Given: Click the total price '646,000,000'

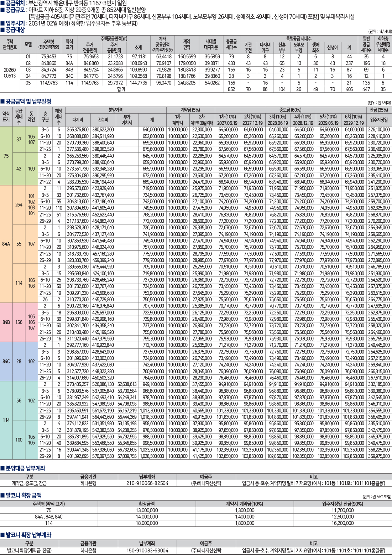Looking at the screenshot, I should [153, 130].
